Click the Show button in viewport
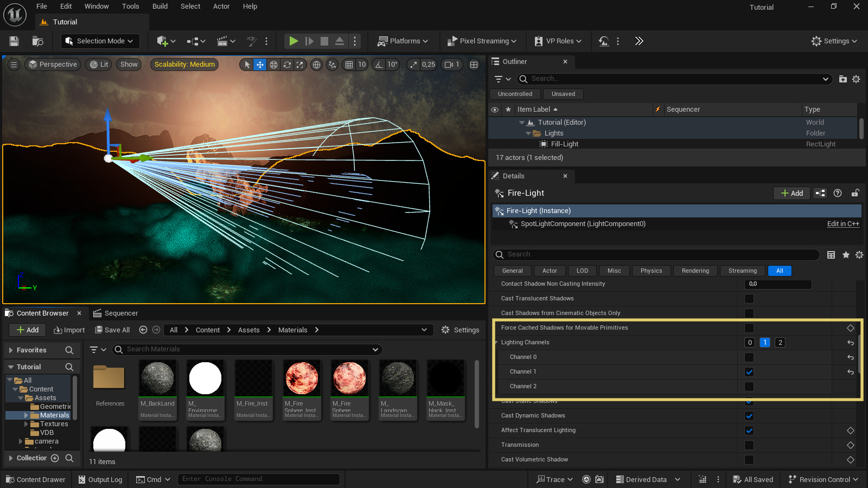The width and height of the screenshot is (868, 488). 129,65
